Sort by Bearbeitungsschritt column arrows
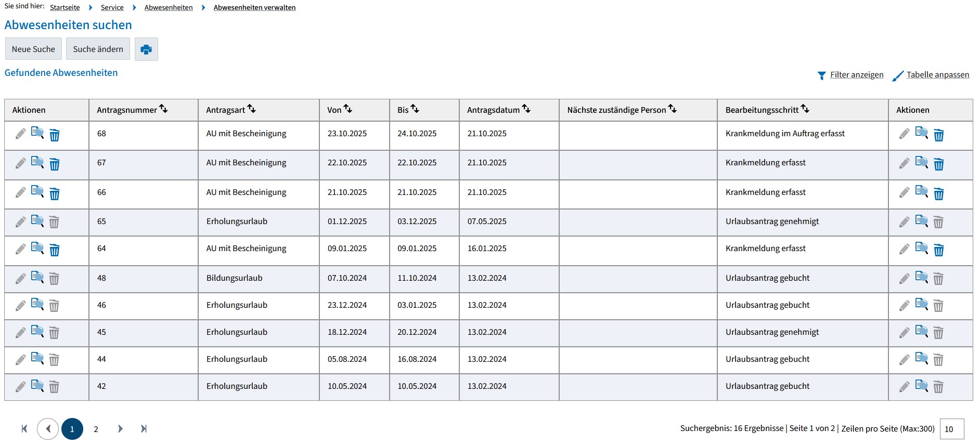This screenshot has width=980, height=444. pos(805,109)
